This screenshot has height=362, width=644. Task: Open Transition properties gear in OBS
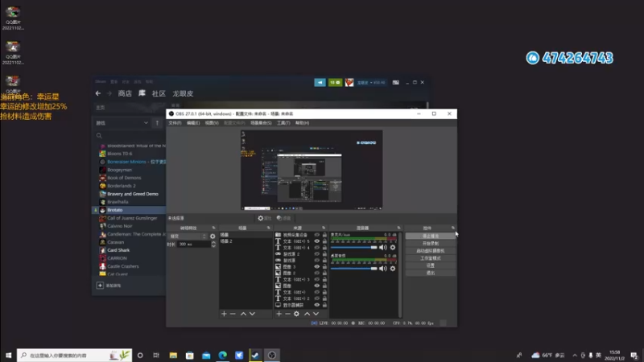pos(213,237)
